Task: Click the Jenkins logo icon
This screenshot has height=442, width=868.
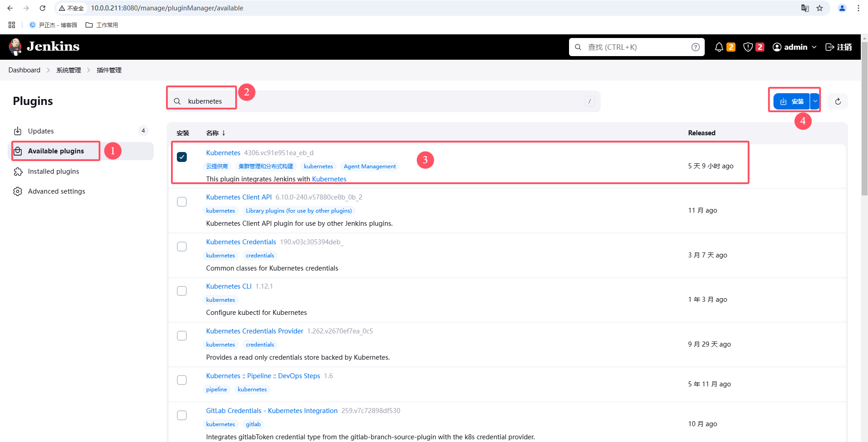Action: point(15,47)
